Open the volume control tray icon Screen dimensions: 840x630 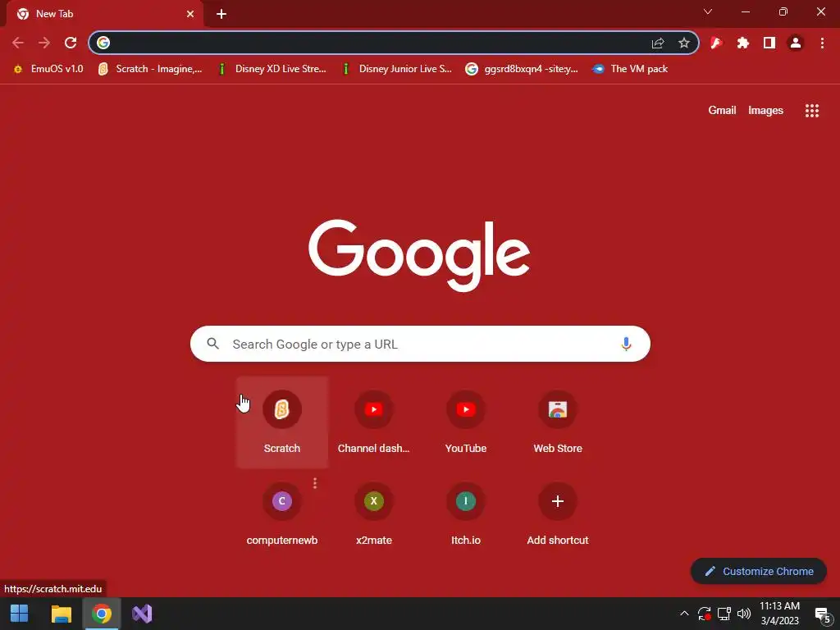coord(744,614)
